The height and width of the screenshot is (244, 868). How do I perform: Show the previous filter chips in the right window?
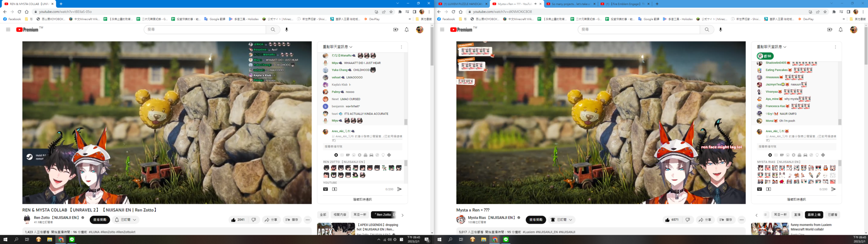coord(757,215)
